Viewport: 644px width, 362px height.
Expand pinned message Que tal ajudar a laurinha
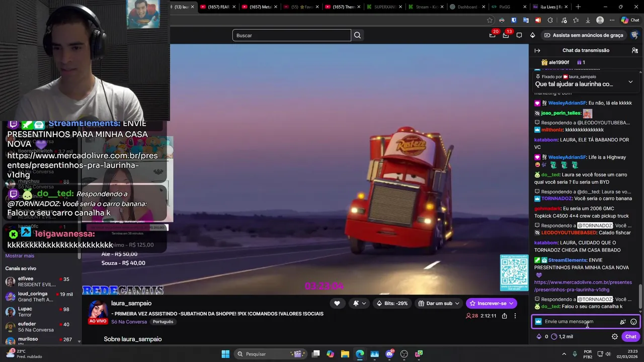pos(630,82)
